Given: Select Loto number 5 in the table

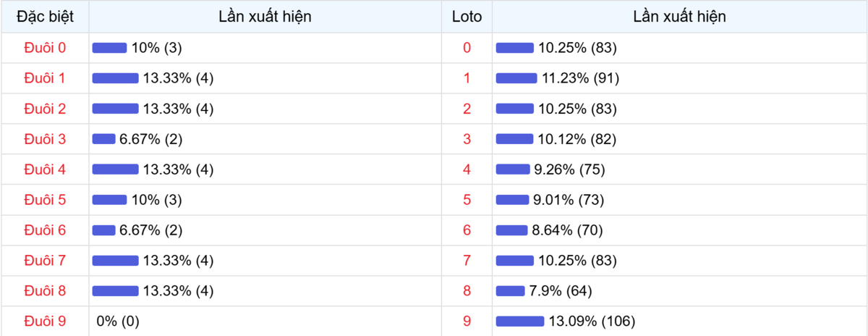Looking at the screenshot, I should pos(467,200).
